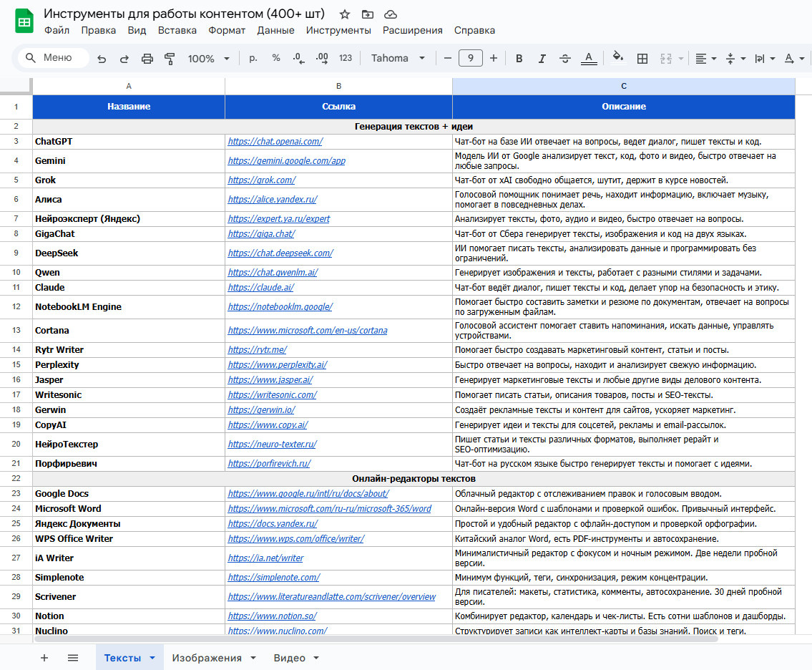
Task: Select the Порфирьевич name cell
Action: point(129,464)
